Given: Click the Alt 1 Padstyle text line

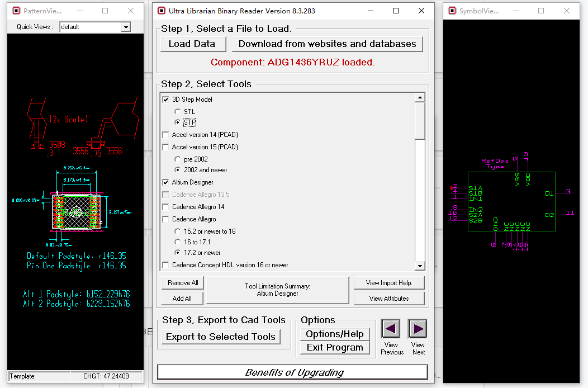Looking at the screenshot, I should pyautogui.click(x=77, y=294).
